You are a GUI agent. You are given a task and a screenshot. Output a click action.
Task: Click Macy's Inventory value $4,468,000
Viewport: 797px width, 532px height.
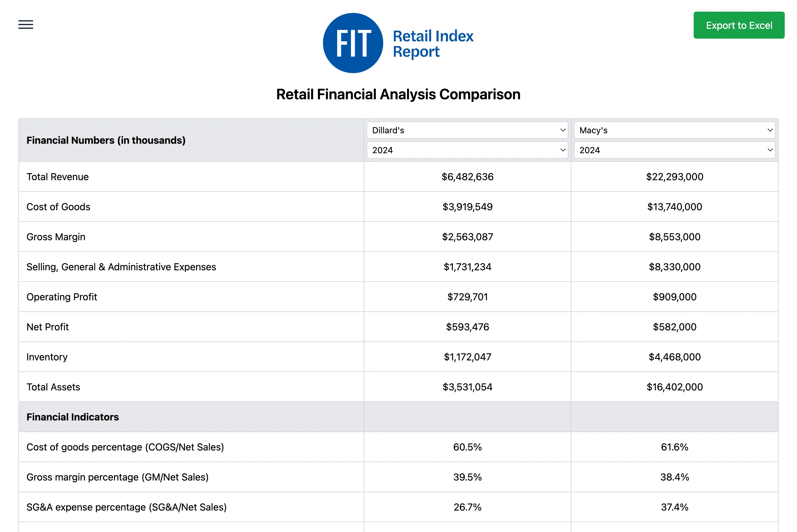674,357
